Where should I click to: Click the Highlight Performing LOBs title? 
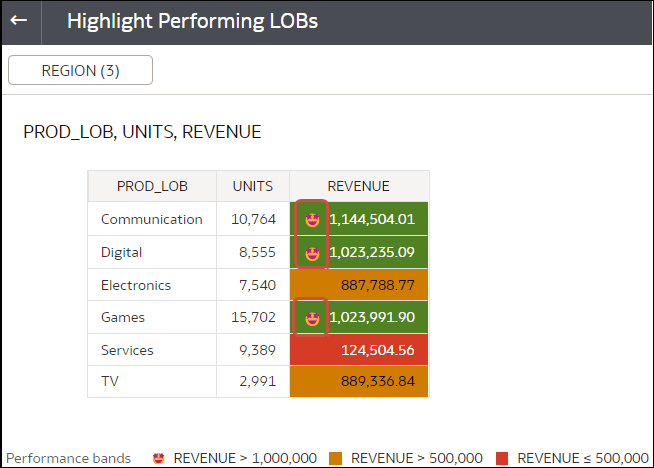(192, 21)
